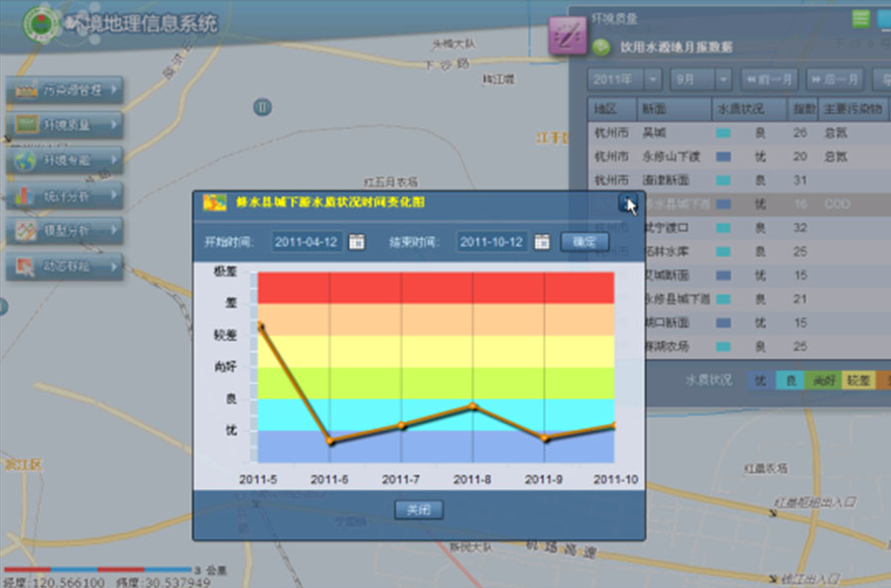The height and width of the screenshot is (588, 891).
Task: Sort by the 地区 column header
Action: point(611,109)
